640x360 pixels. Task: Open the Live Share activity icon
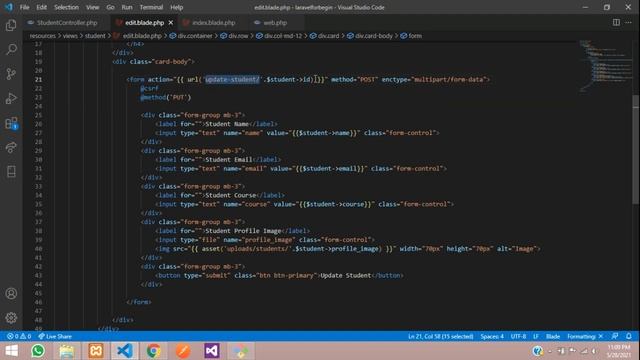coord(11,147)
